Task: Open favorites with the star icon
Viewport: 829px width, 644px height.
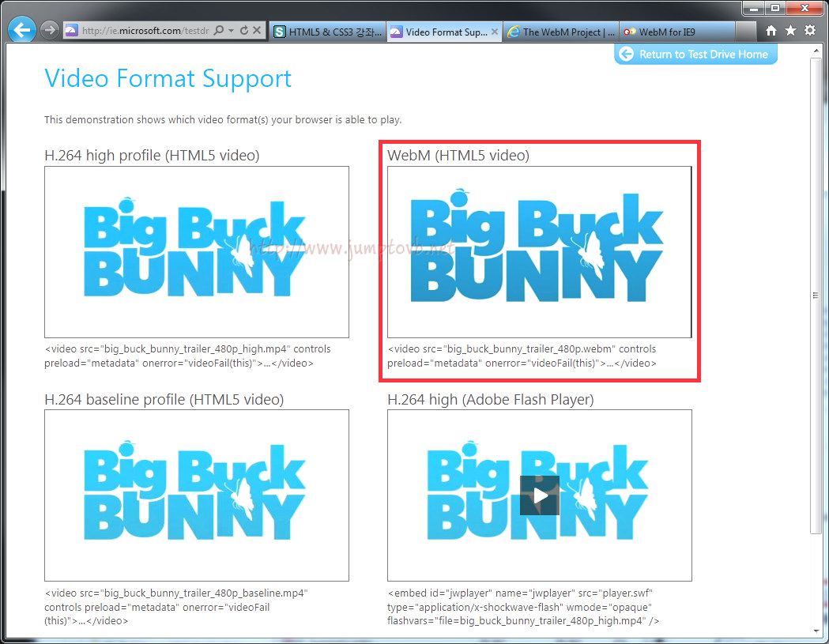Action: point(790,31)
